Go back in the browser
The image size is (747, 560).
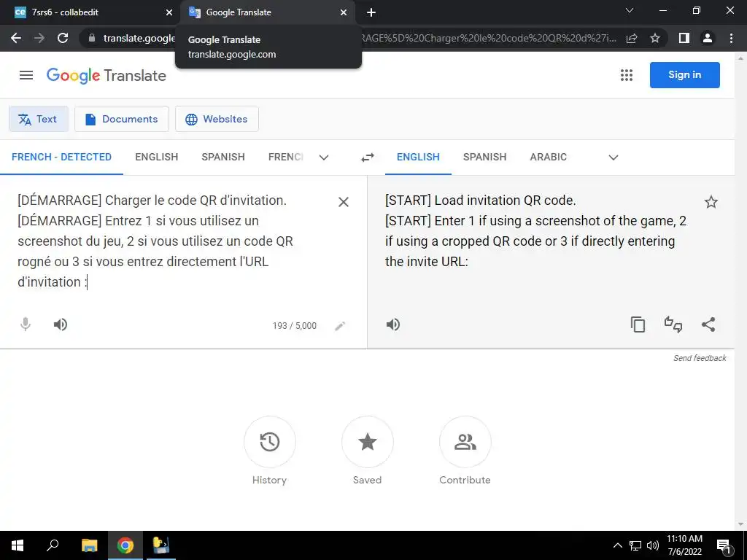(16, 38)
